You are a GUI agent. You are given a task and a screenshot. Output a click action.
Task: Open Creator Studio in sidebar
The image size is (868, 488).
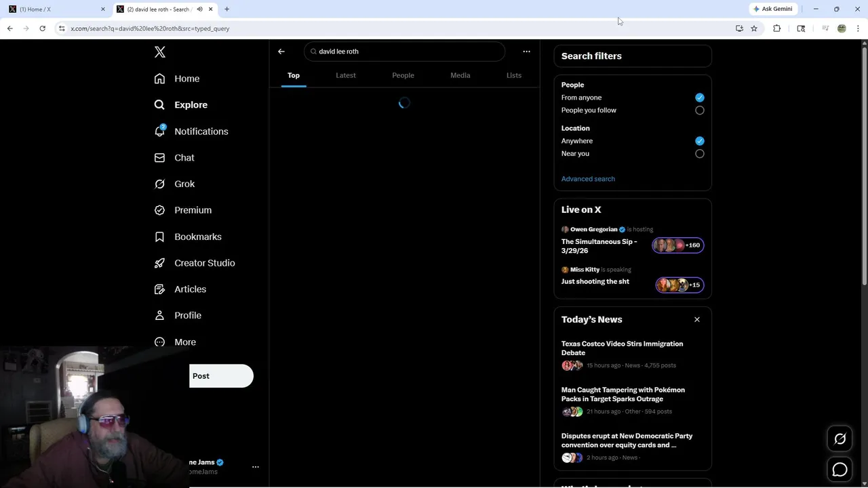point(195,263)
